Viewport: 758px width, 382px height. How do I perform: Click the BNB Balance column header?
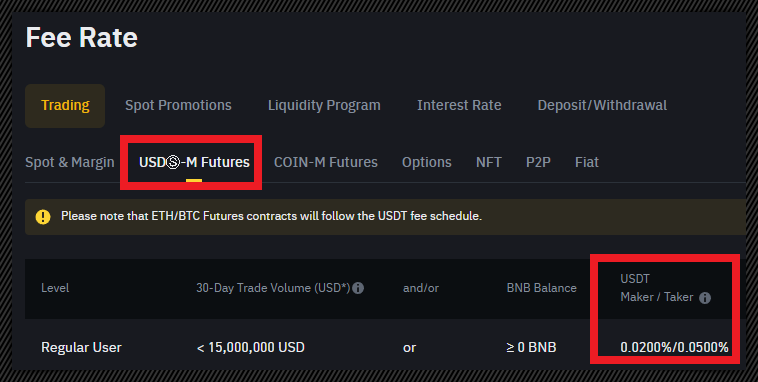click(542, 288)
